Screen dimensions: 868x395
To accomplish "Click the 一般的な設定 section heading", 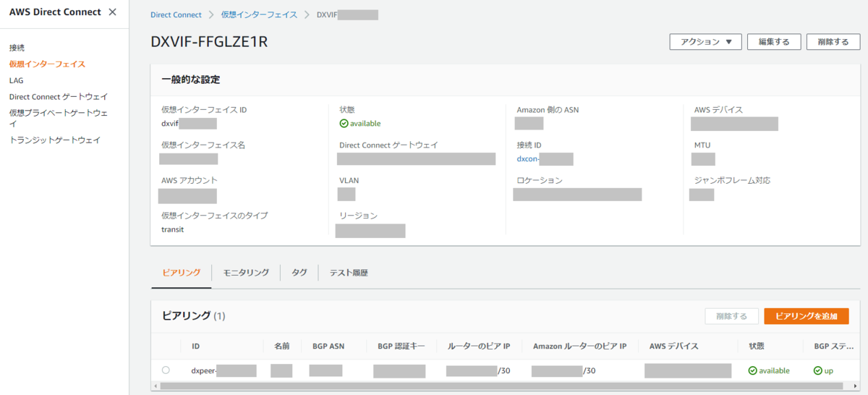I will [191, 79].
